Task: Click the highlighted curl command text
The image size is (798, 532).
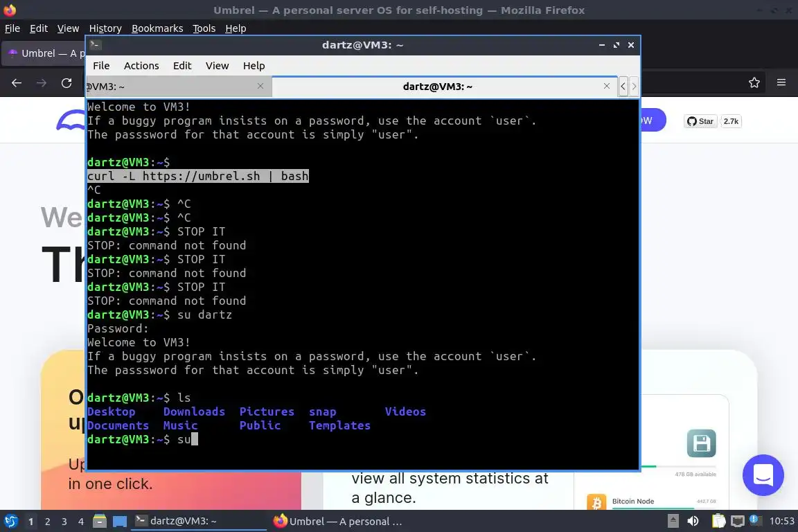Action: pos(197,176)
